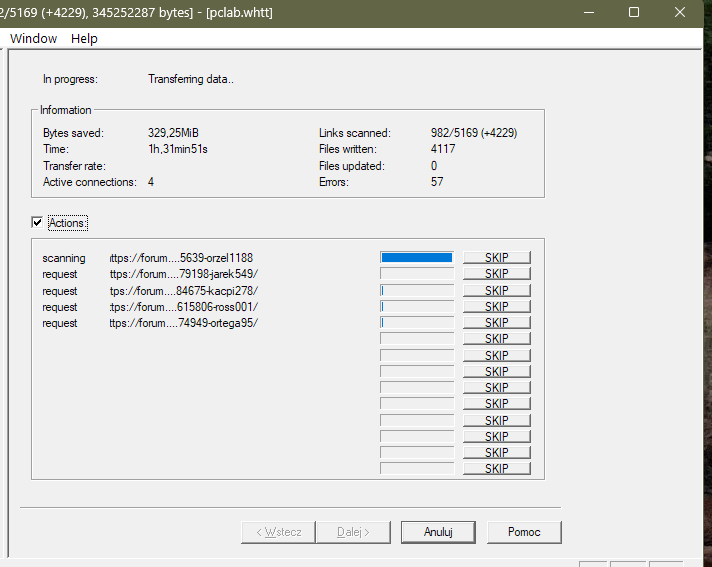Select the Errors value 57
This screenshot has width=712, height=567.
point(437,182)
